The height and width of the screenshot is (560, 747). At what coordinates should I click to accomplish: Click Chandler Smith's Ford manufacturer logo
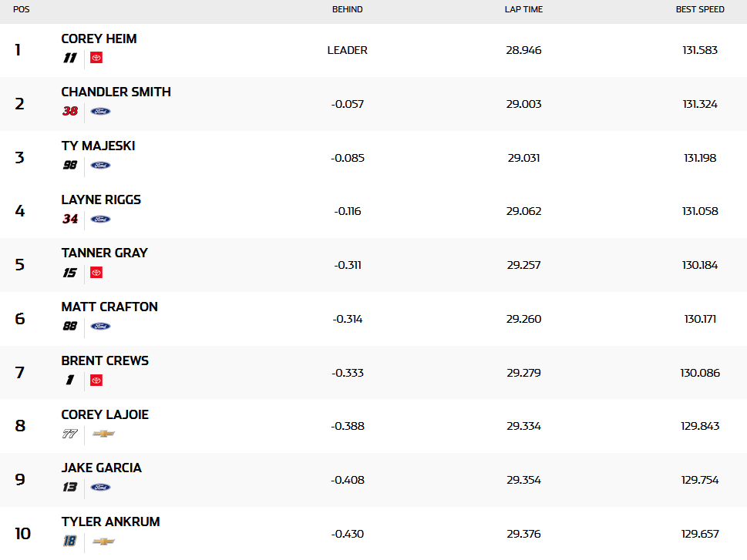click(x=100, y=112)
